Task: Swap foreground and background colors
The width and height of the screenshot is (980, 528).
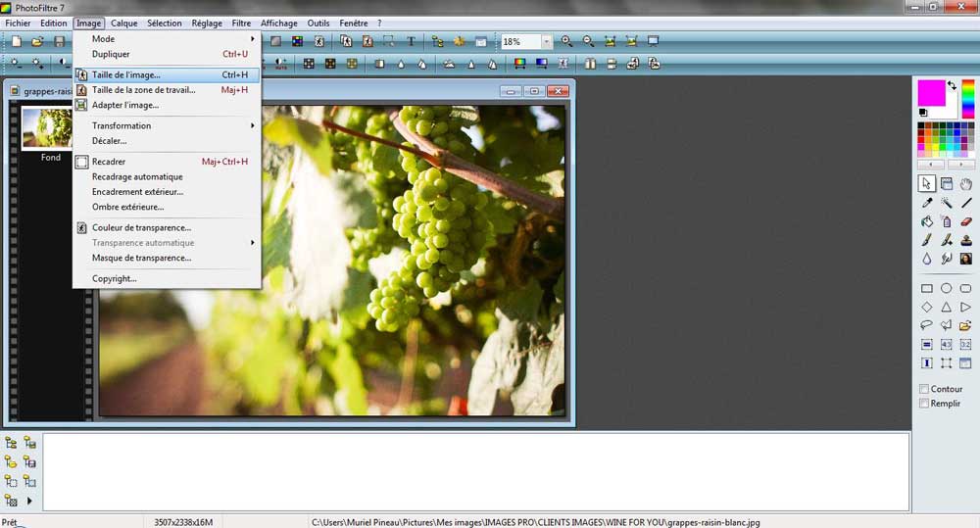Action: (952, 85)
